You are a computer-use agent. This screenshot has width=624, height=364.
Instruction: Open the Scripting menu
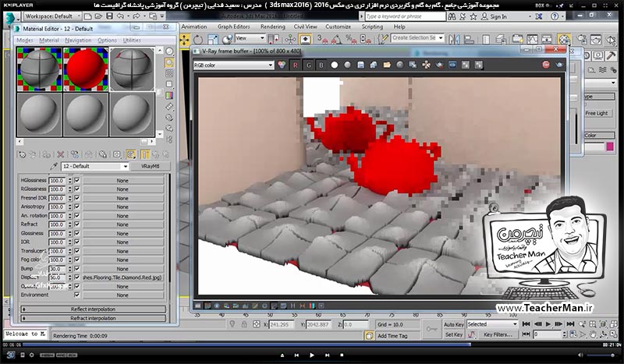click(x=372, y=27)
